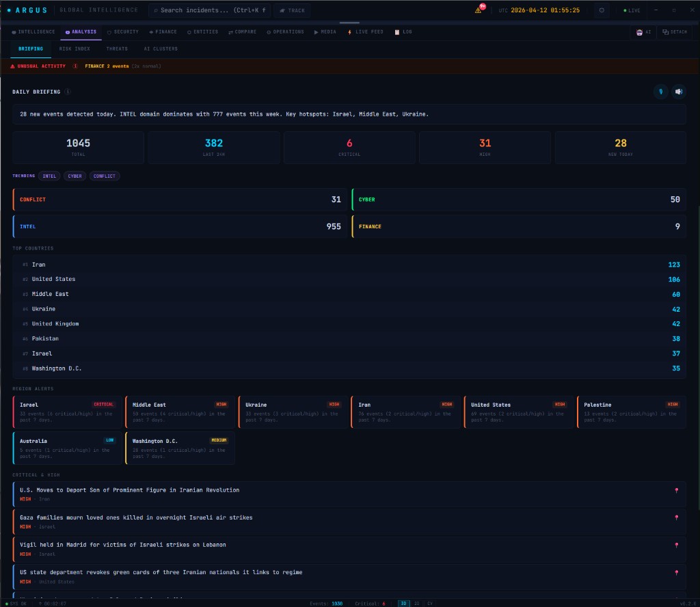Open the Australia LOW region alert card
This screenshot has width=700, height=607.
coord(68,448)
